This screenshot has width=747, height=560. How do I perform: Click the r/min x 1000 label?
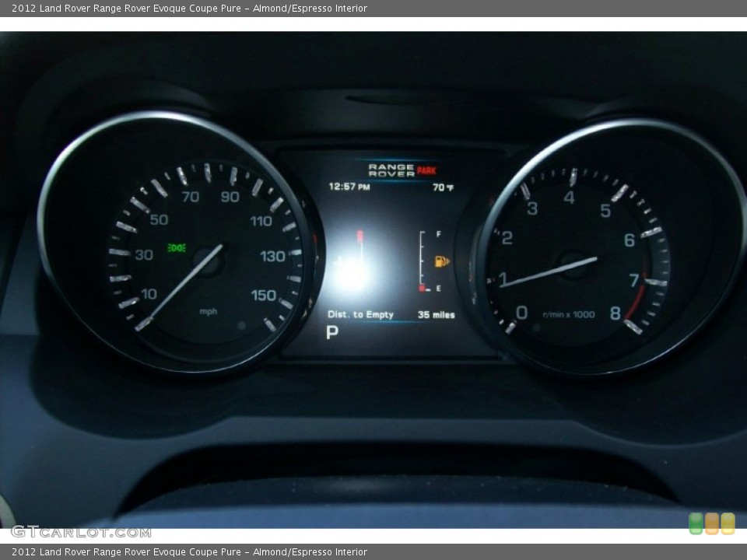click(568, 315)
